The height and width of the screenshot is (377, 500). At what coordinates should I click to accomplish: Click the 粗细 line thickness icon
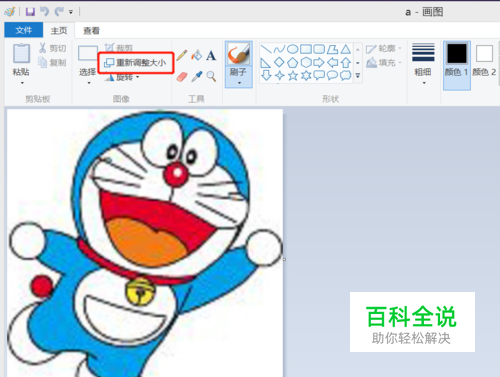(423, 52)
